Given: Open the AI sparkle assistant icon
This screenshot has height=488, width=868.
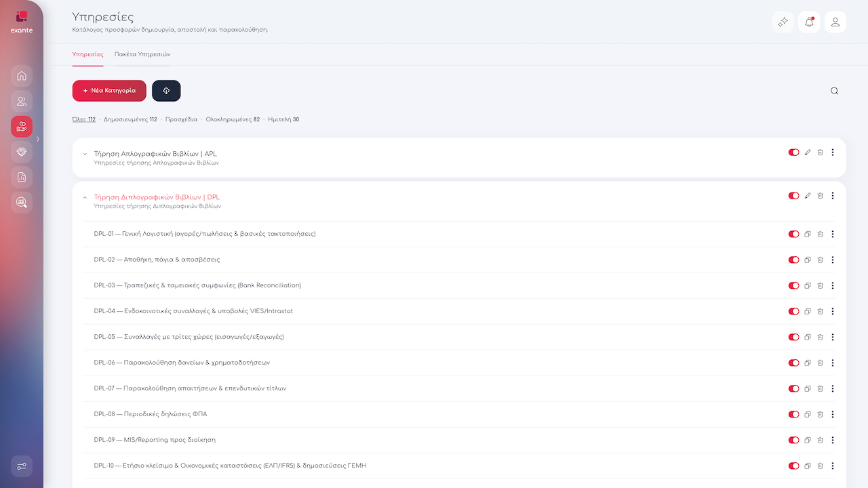Looking at the screenshot, I should [783, 22].
